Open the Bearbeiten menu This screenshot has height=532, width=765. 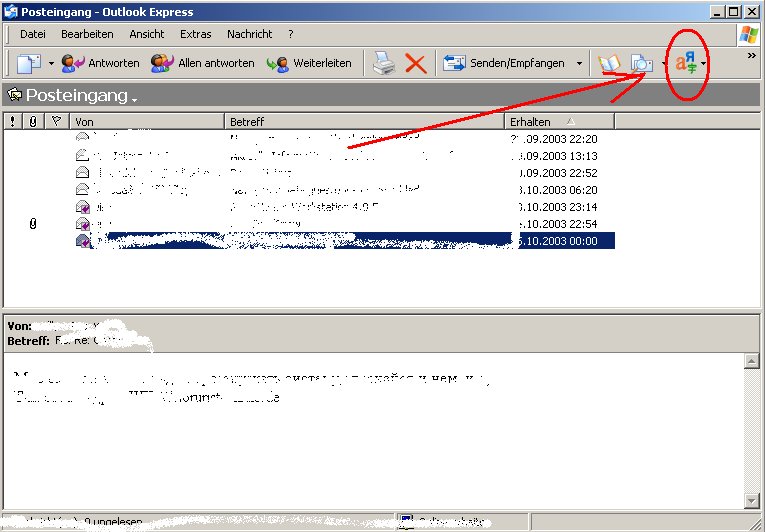(87, 34)
